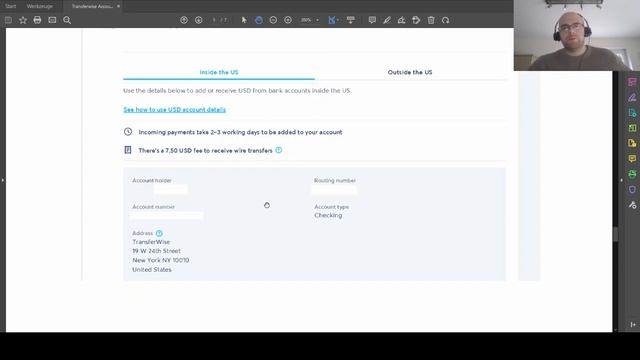Open the find text magnifier tool
The image size is (640, 360).
click(67, 20)
